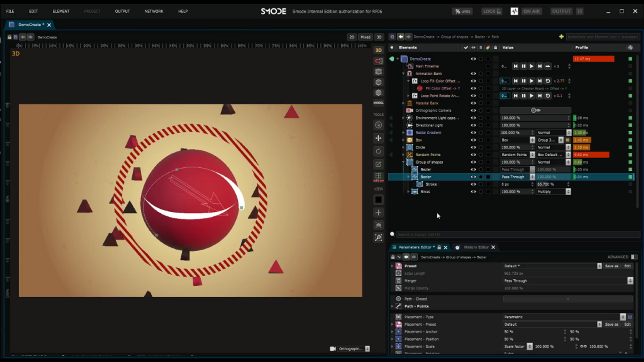Click the Preset Save as button

(611, 266)
